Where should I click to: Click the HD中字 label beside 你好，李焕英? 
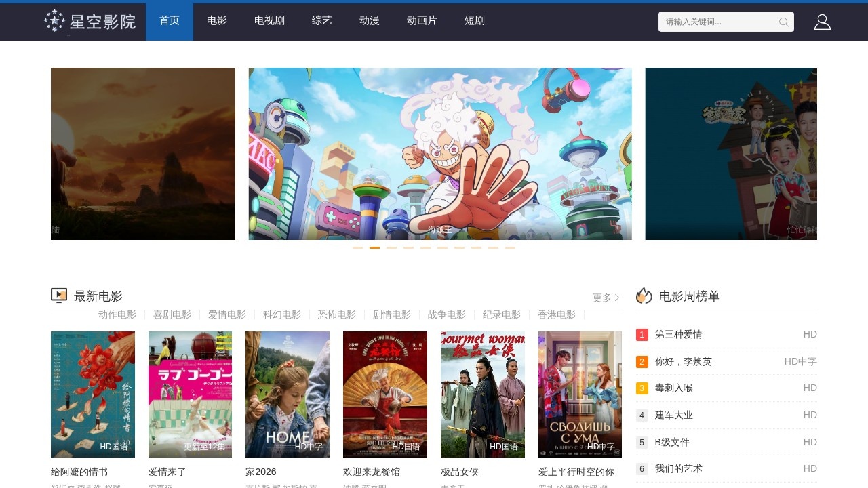tap(801, 361)
